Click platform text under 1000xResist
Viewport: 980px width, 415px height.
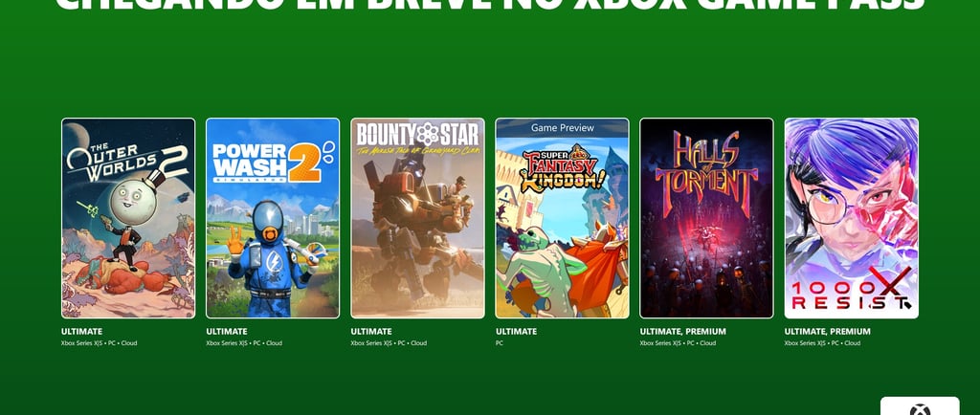tap(822, 343)
